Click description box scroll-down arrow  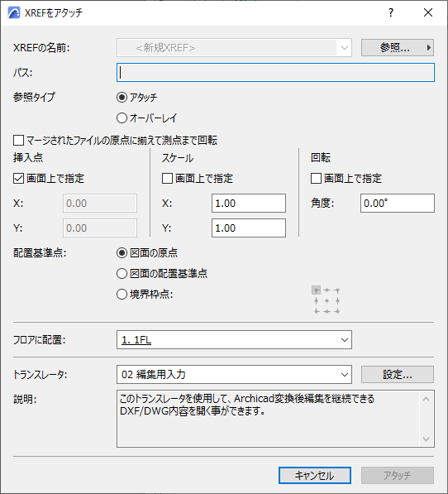[426, 439]
